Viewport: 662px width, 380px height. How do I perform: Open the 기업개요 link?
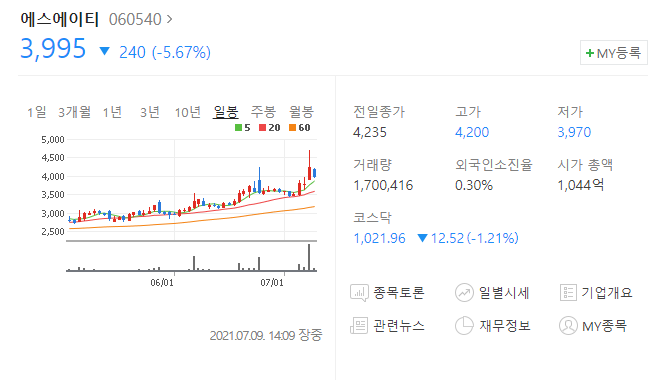(x=607, y=293)
